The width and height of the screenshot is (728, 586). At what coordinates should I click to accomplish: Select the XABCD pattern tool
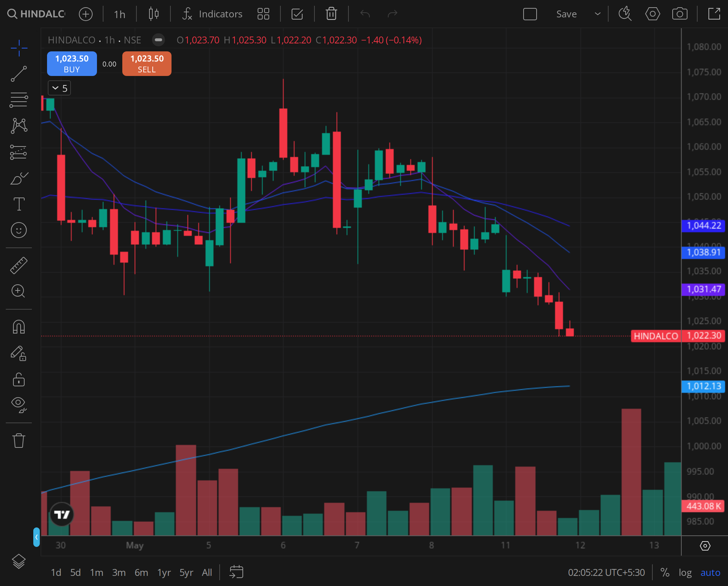tap(19, 126)
